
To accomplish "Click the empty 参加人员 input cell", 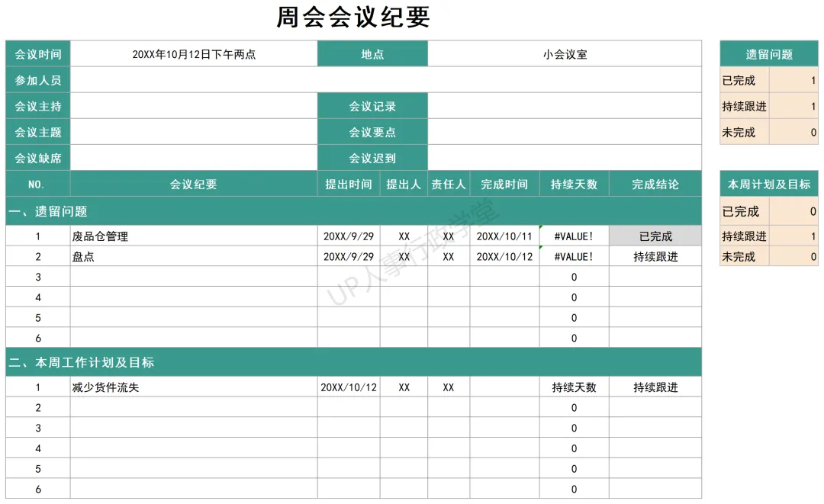I will pos(386,80).
